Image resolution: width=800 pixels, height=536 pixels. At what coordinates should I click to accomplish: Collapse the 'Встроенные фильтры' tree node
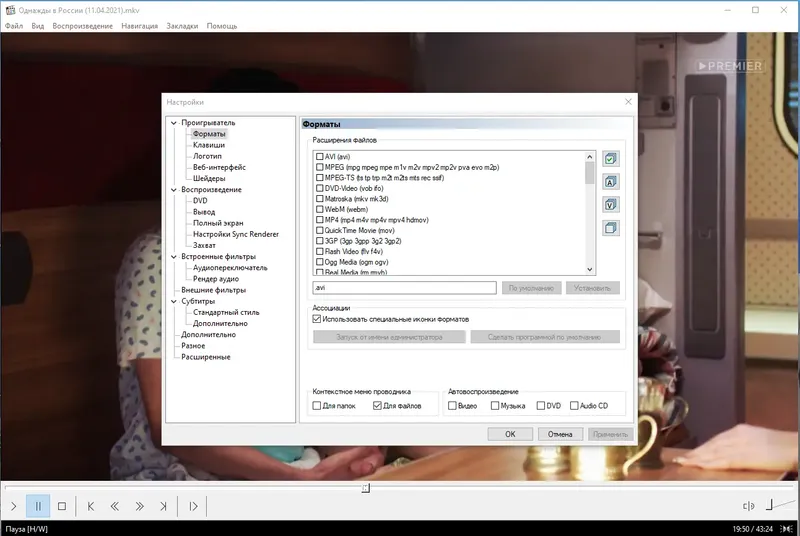pyautogui.click(x=173, y=257)
